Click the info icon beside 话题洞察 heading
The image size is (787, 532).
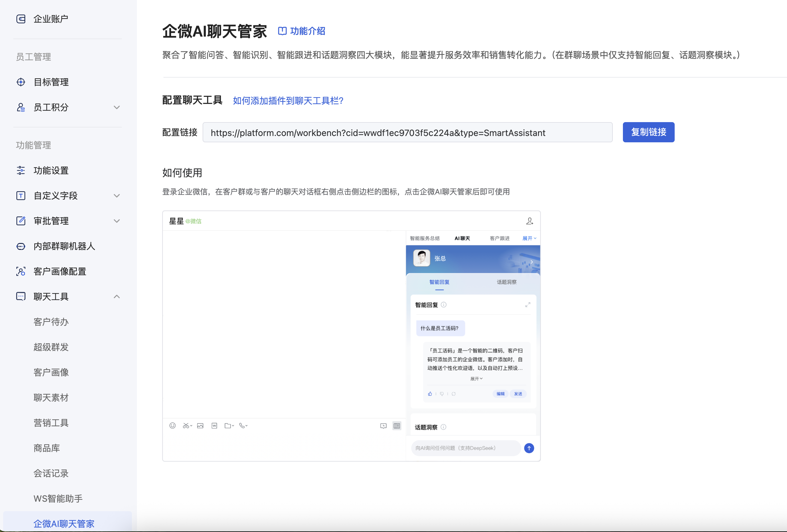point(443,427)
